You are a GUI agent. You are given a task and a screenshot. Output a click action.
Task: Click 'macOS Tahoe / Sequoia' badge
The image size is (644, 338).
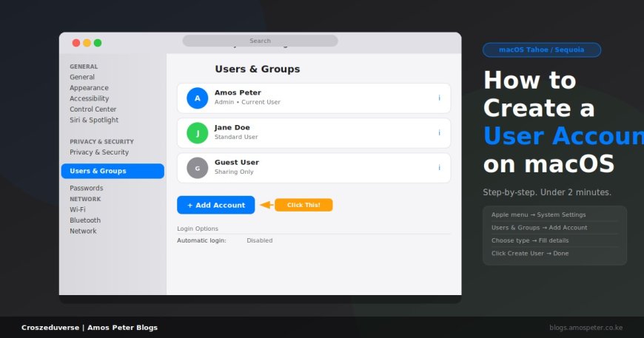[x=541, y=50]
